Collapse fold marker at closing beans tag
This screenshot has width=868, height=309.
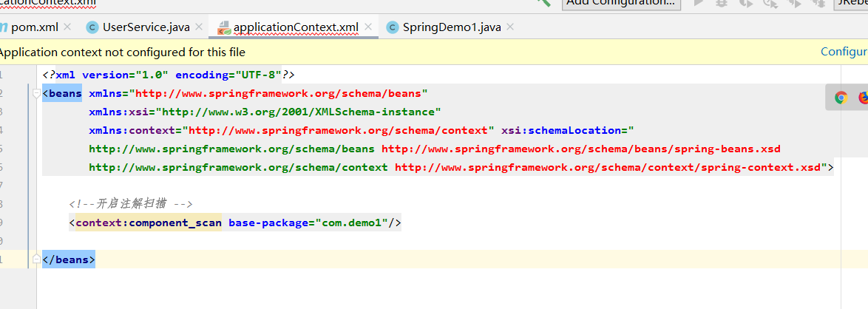[35, 259]
